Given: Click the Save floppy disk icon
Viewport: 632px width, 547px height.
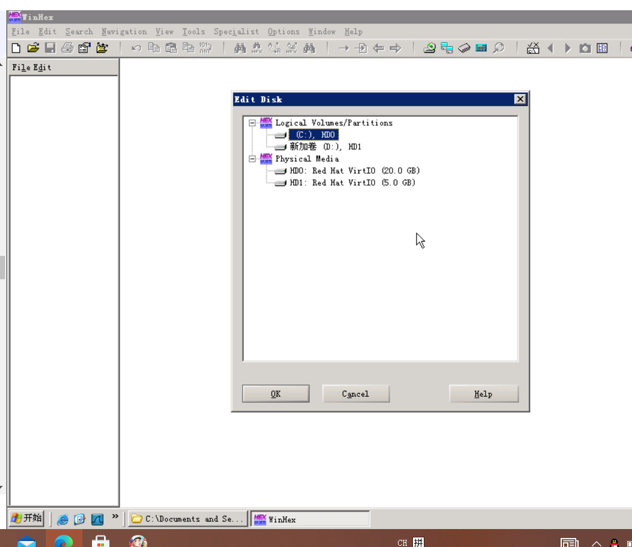Looking at the screenshot, I should coord(50,48).
